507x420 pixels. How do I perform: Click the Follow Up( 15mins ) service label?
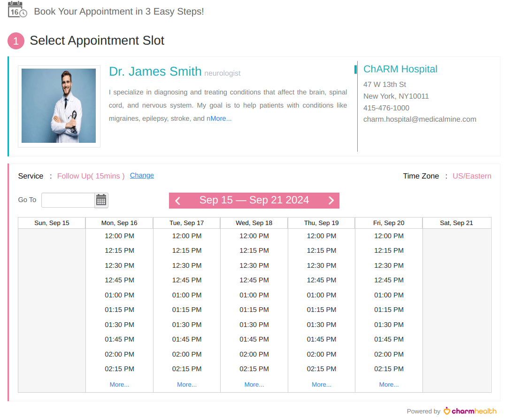[91, 176]
